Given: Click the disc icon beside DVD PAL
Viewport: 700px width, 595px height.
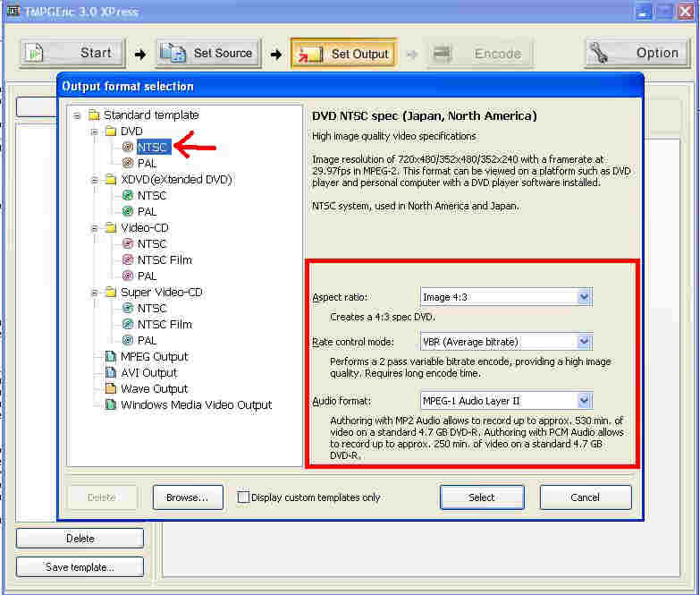Looking at the screenshot, I should [x=128, y=163].
